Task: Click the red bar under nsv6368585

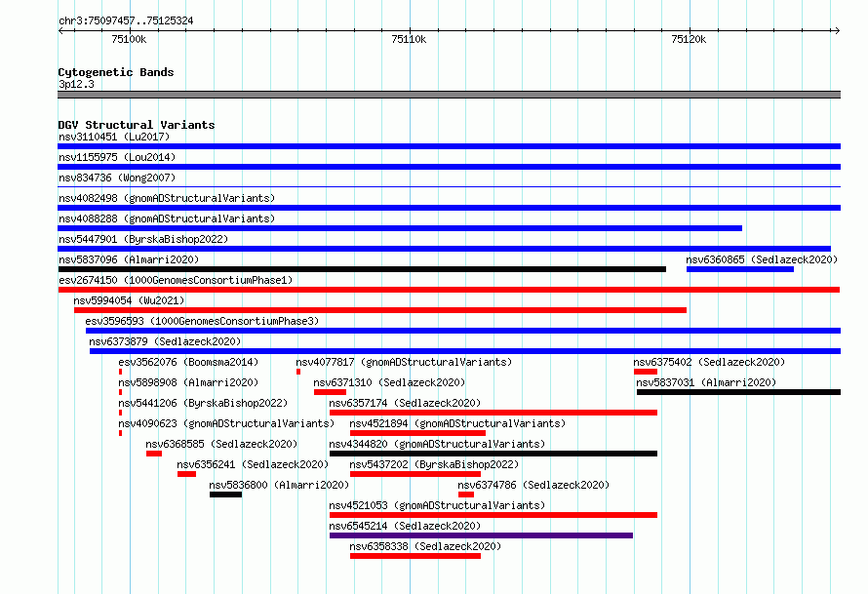Action: click(x=154, y=454)
